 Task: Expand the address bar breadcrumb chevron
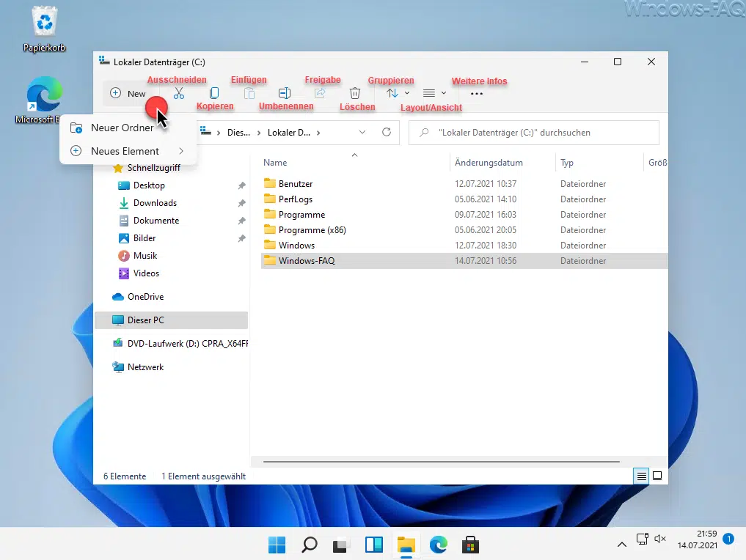[x=362, y=132]
